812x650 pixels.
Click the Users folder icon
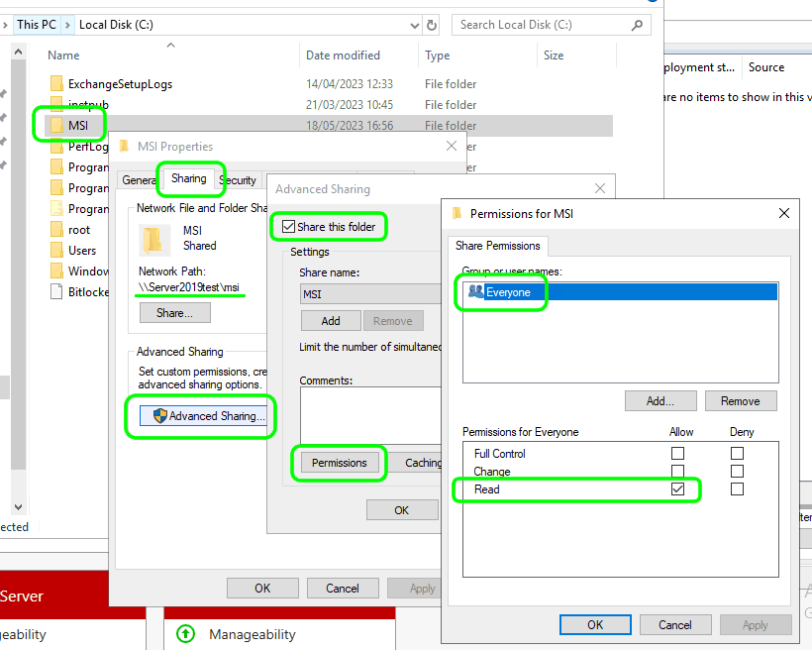pyautogui.click(x=56, y=251)
